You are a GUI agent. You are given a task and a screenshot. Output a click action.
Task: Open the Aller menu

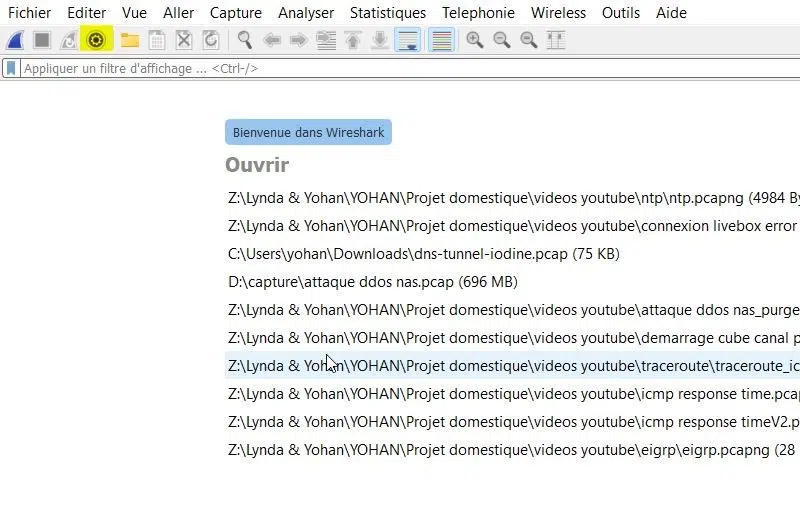[x=179, y=13]
